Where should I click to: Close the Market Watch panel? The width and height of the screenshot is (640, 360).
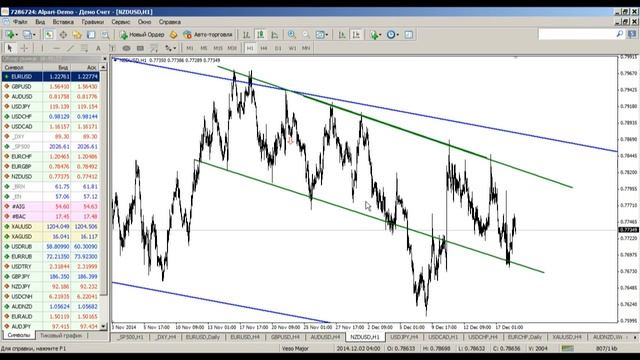tap(105, 59)
